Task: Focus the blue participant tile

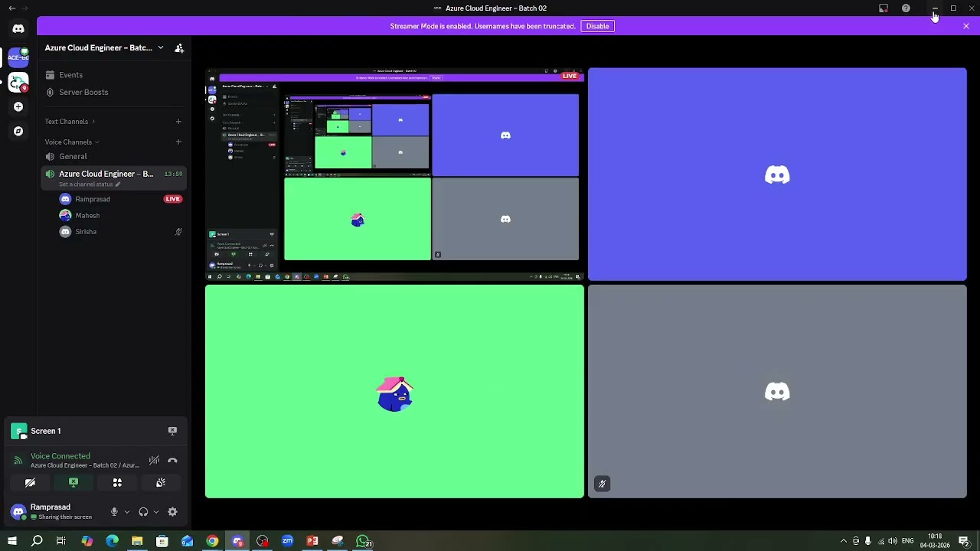Action: tap(777, 174)
